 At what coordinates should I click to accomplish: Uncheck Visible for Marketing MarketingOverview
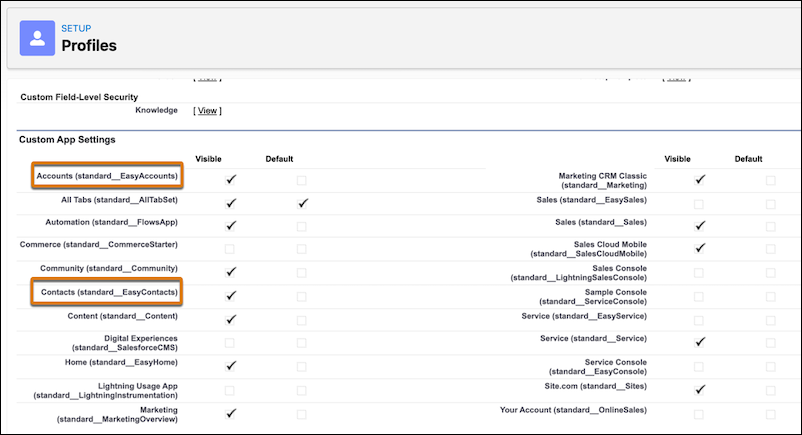click(x=231, y=414)
